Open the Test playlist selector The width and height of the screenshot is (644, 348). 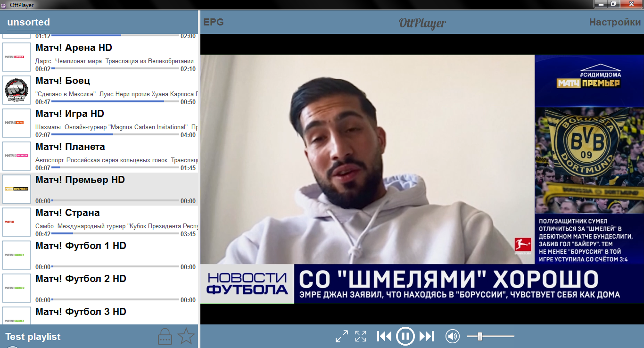coord(33,337)
